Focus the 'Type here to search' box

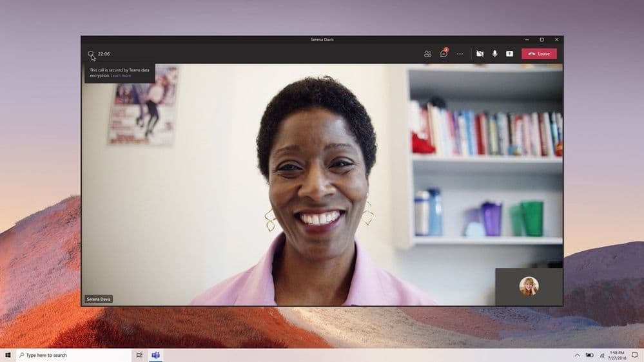(73, 355)
